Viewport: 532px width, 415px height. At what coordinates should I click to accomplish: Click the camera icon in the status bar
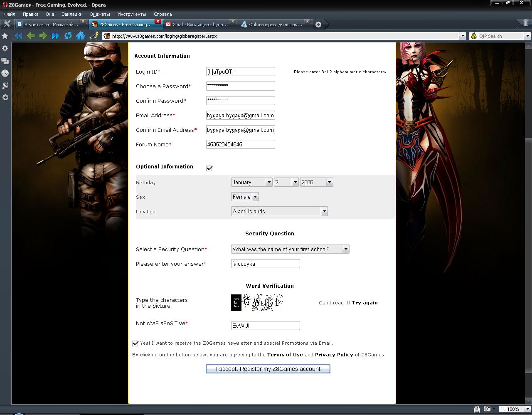point(487,409)
